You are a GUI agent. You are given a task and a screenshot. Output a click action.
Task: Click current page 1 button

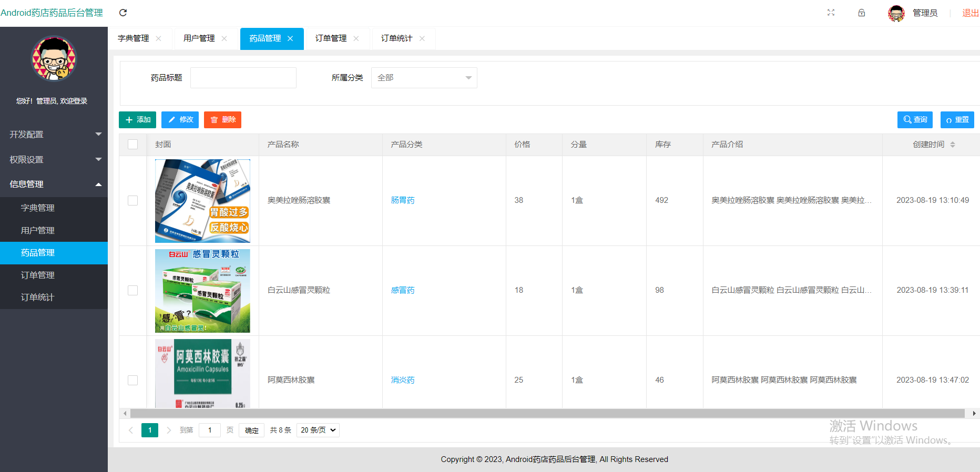tap(150, 430)
